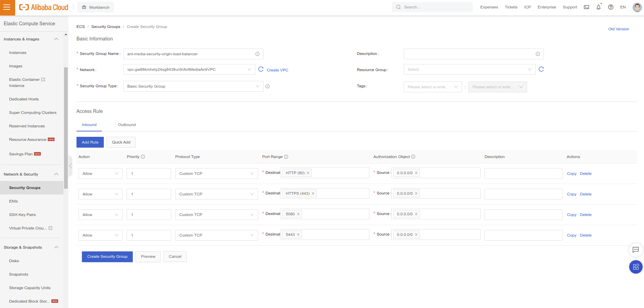Remove the 5443 port tag
The image size is (644, 308).
click(x=298, y=235)
